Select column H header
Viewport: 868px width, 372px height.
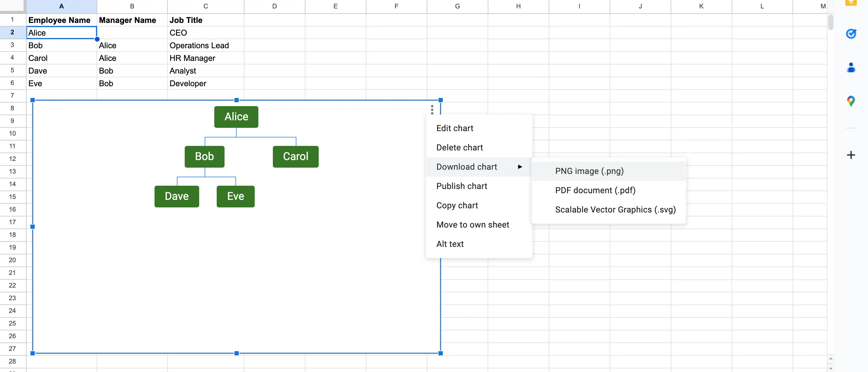coord(518,6)
